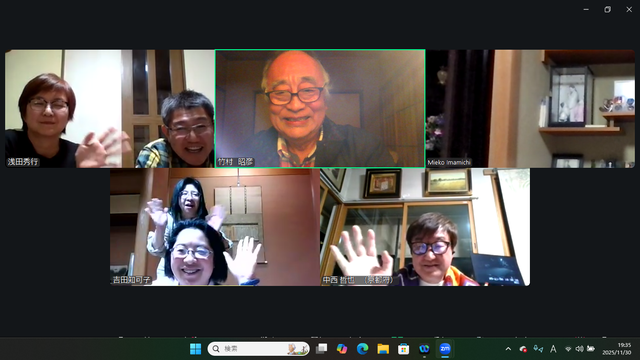Click the name label 中西 哲也 (京都府)
Image resolution: width=640 pixels, height=360 pixels.
[358, 280]
